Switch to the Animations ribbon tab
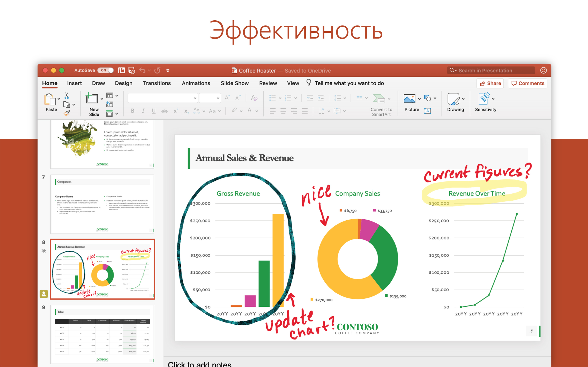The height and width of the screenshot is (367, 588). point(196,83)
